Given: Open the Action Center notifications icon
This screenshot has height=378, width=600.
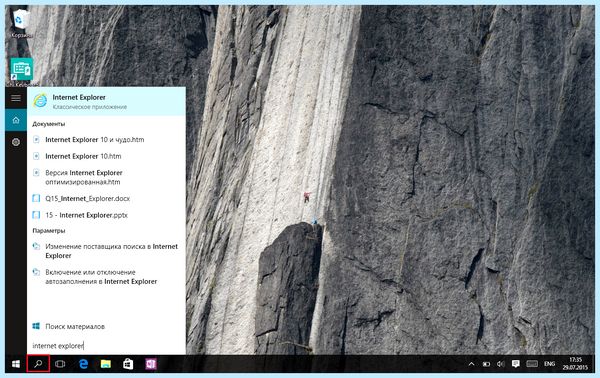Looking at the screenshot, I should (515, 364).
